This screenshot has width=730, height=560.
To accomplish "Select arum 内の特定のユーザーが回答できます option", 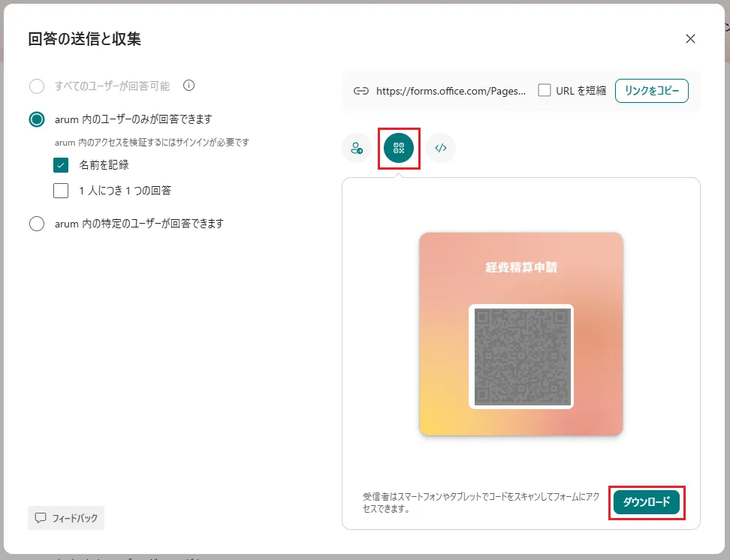I will click(37, 223).
